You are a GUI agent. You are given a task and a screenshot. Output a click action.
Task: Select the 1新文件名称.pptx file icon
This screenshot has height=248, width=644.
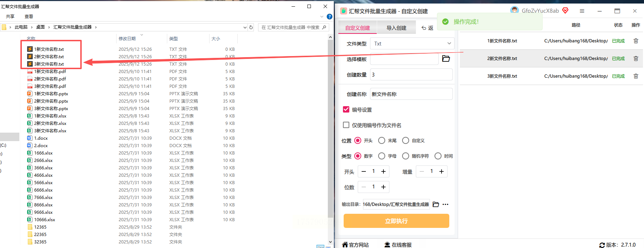point(30,93)
